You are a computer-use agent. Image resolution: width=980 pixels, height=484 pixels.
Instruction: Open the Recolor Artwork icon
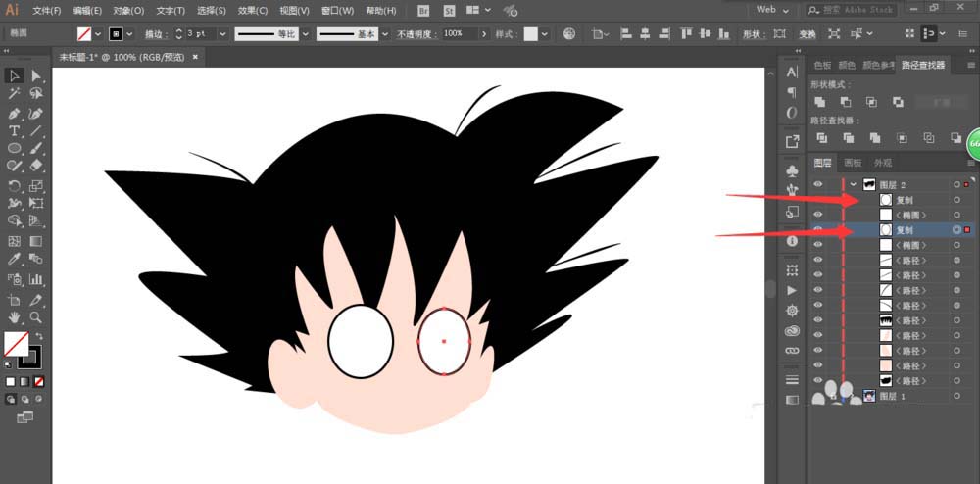point(568,34)
